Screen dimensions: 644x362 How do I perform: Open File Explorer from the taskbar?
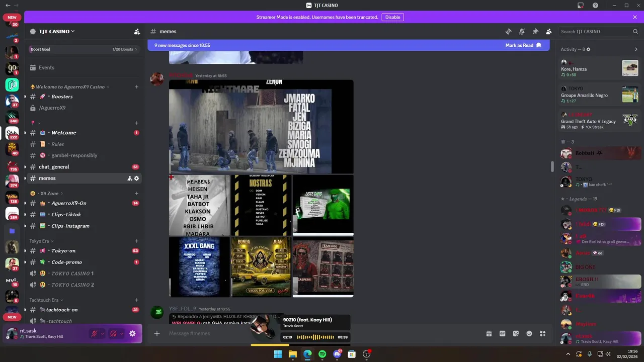(293, 354)
